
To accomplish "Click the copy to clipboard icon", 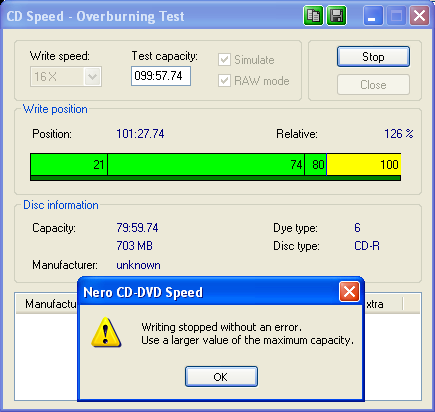I will coord(313,16).
